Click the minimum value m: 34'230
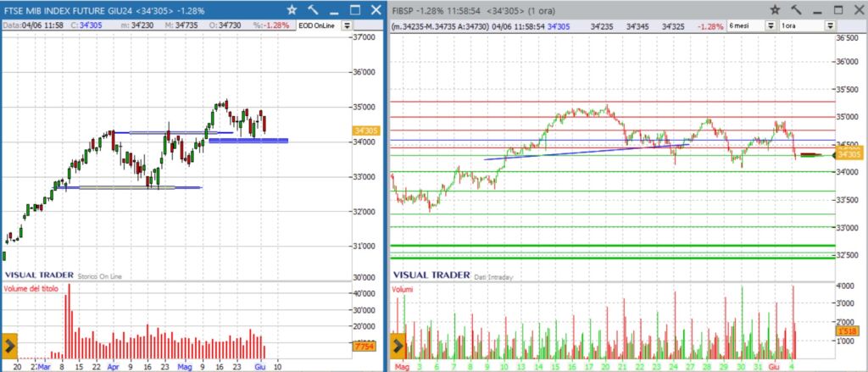 [142, 25]
